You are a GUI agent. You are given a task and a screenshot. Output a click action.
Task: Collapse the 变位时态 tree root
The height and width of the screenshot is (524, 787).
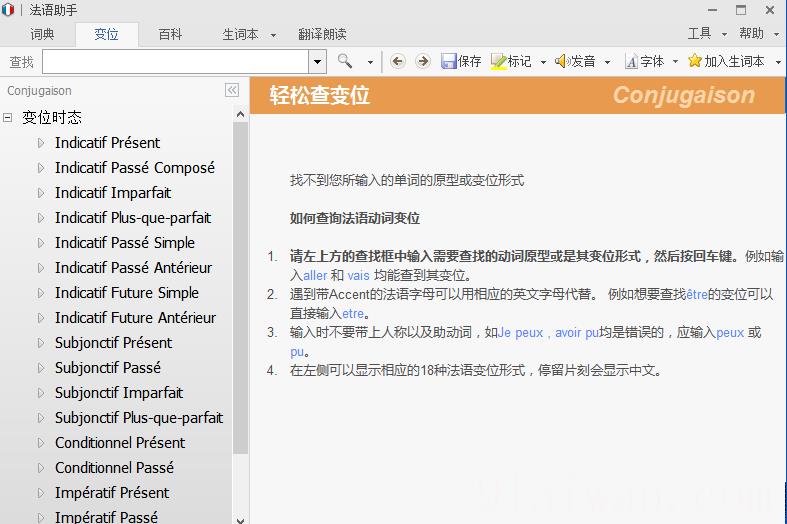click(8, 117)
